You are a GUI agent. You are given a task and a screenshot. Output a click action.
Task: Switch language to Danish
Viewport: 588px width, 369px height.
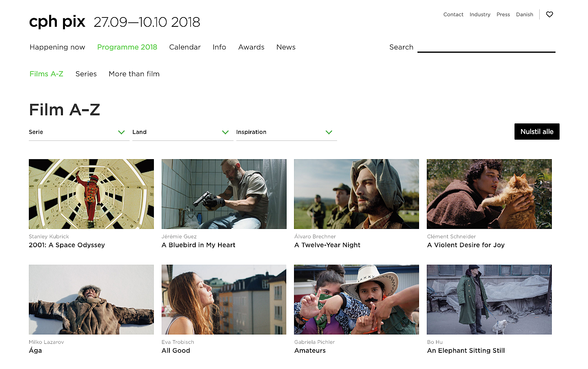[525, 15]
